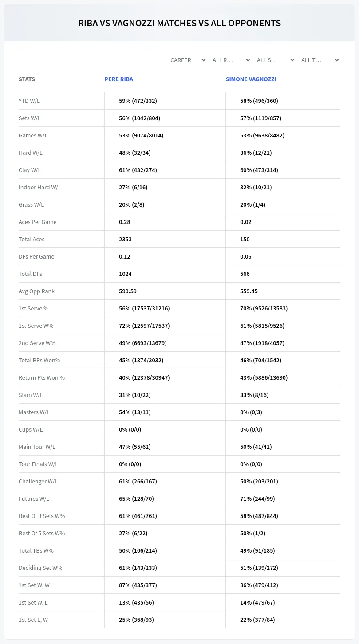
Task: Expand the ALL R... rounds filter dropdown
Action: click(231, 60)
